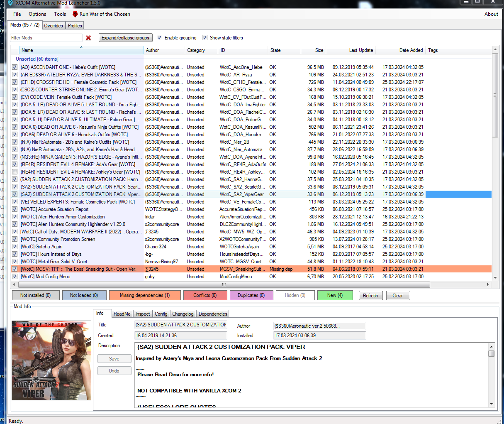The width and height of the screenshot is (504, 424).
Task: Select the NieR:Automata 2B's Outfits mod row
Action: tap(251, 142)
